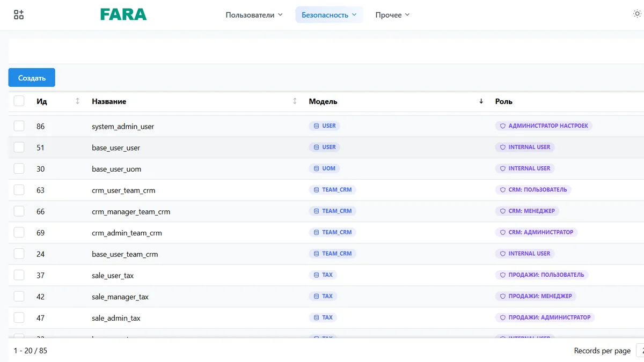Click the CRM: Администратор role badge

pos(536,232)
